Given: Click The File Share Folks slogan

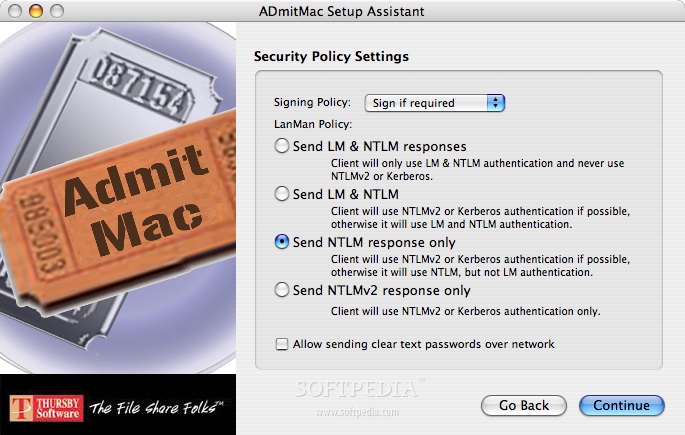Looking at the screenshot, I should coord(156,407).
